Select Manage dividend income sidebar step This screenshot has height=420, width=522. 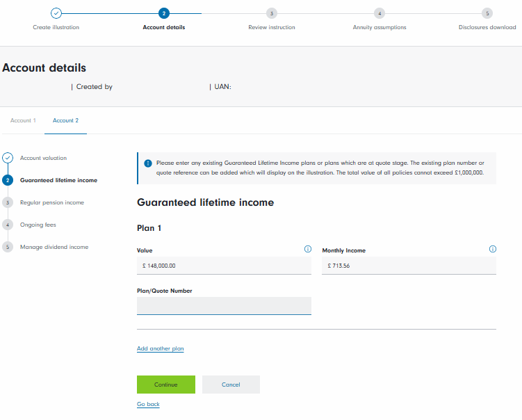(x=54, y=247)
